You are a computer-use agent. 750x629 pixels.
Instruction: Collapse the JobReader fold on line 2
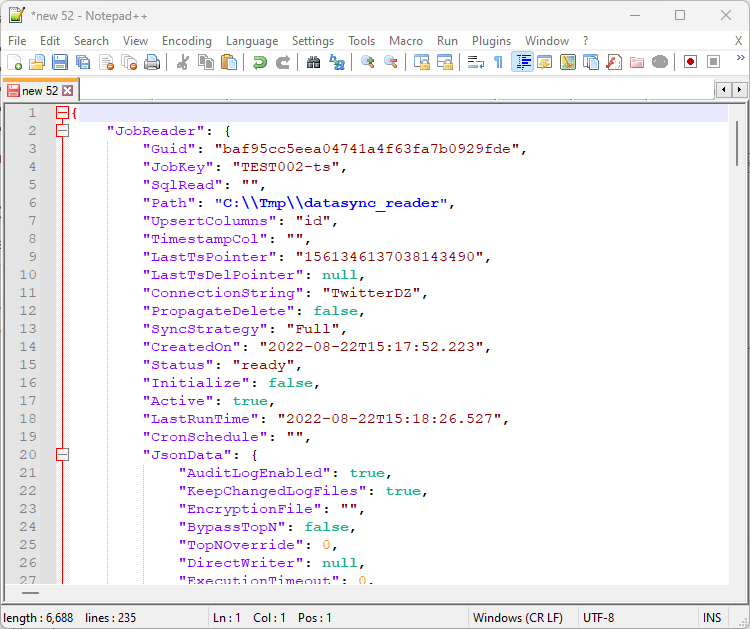pyautogui.click(x=62, y=131)
